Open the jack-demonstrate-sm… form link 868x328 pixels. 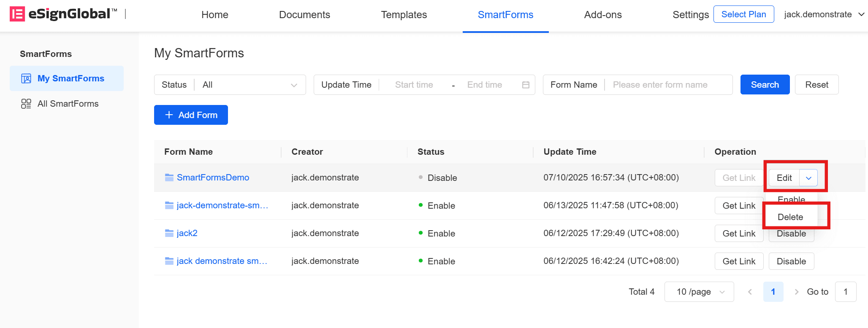click(x=222, y=205)
